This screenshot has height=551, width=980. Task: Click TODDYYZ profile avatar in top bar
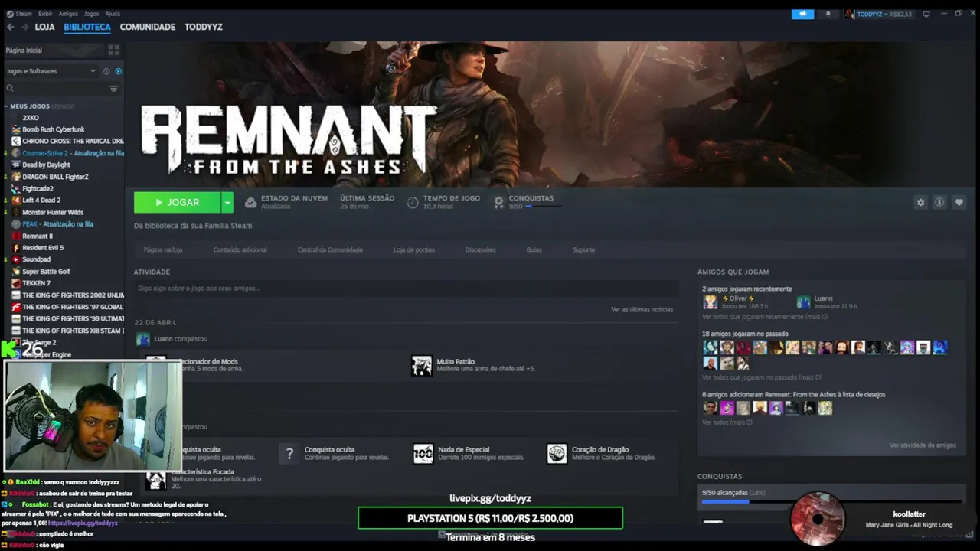pos(849,14)
